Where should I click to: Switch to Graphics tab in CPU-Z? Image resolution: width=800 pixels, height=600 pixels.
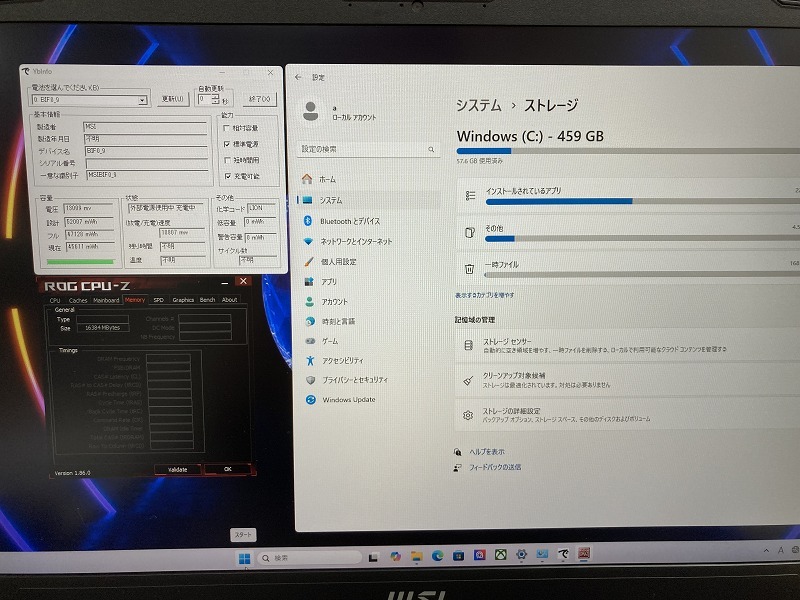click(x=183, y=300)
